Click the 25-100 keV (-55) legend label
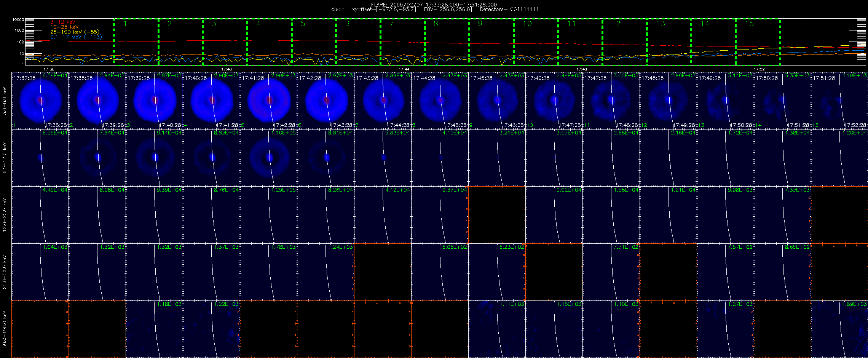The height and width of the screenshot is (358, 868). pyautogui.click(x=75, y=32)
